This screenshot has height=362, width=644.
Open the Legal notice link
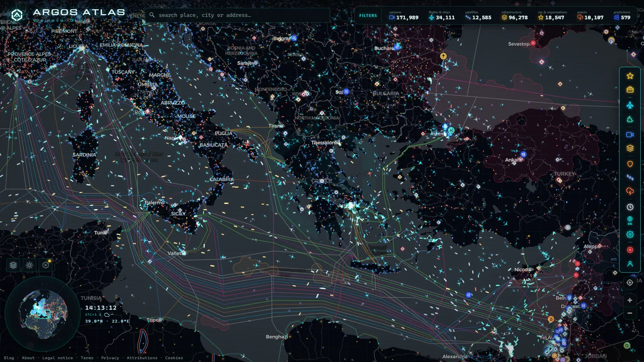pyautogui.click(x=58, y=358)
